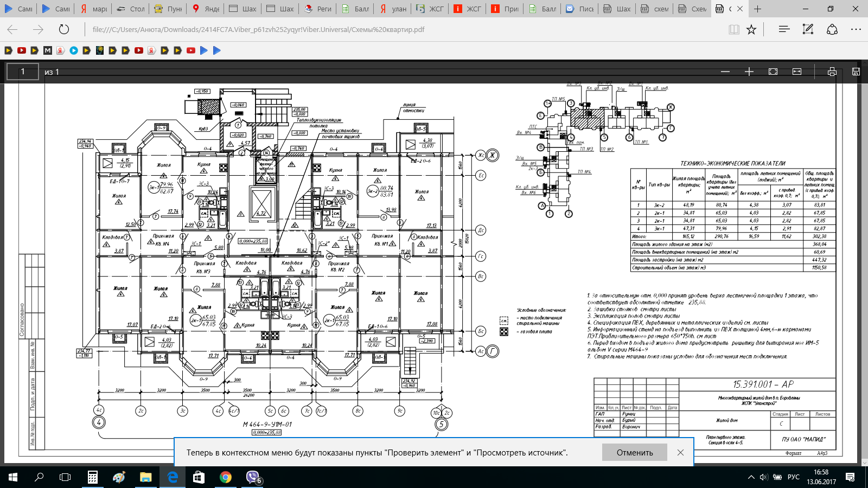Dismiss the notification with X icon
Image resolution: width=868 pixels, height=488 pixels.
pyautogui.click(x=680, y=452)
